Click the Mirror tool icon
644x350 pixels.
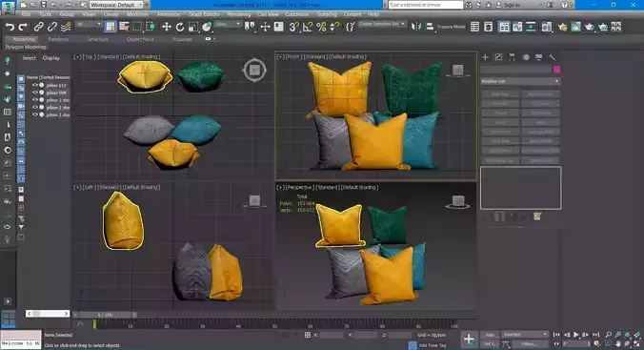[416, 27]
